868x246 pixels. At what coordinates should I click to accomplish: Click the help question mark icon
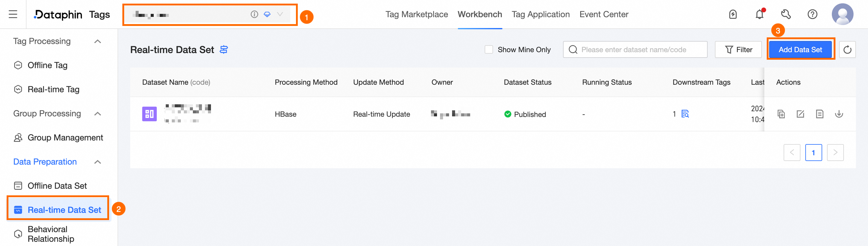tap(813, 14)
